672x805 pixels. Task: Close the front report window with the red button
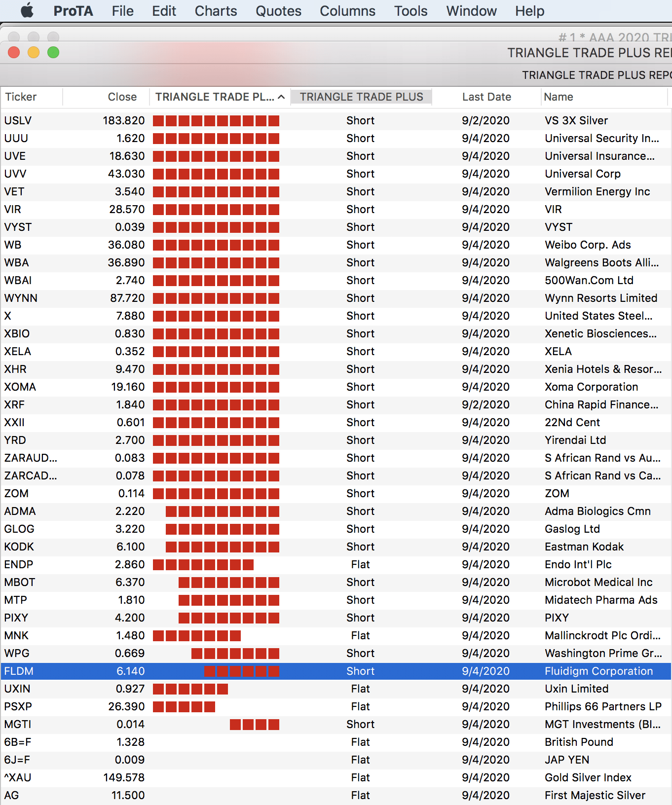[x=14, y=52]
